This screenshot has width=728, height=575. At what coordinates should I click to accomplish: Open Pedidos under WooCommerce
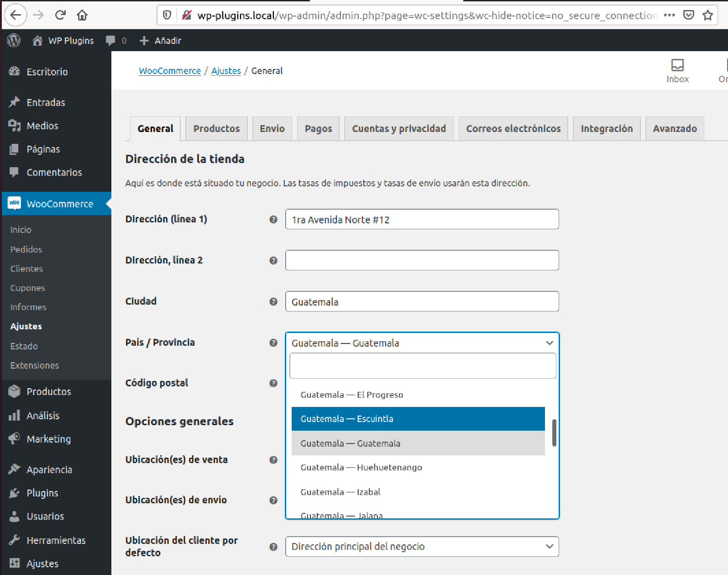26,249
